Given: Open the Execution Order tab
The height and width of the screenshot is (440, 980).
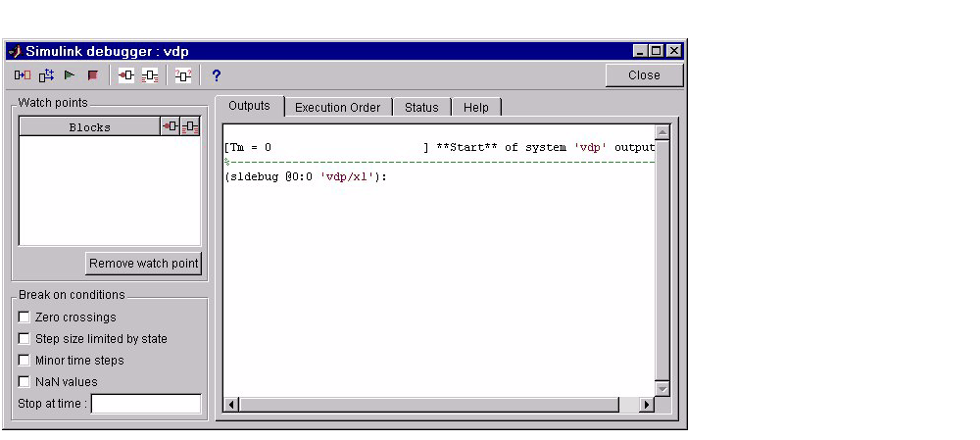Looking at the screenshot, I should coord(337,108).
